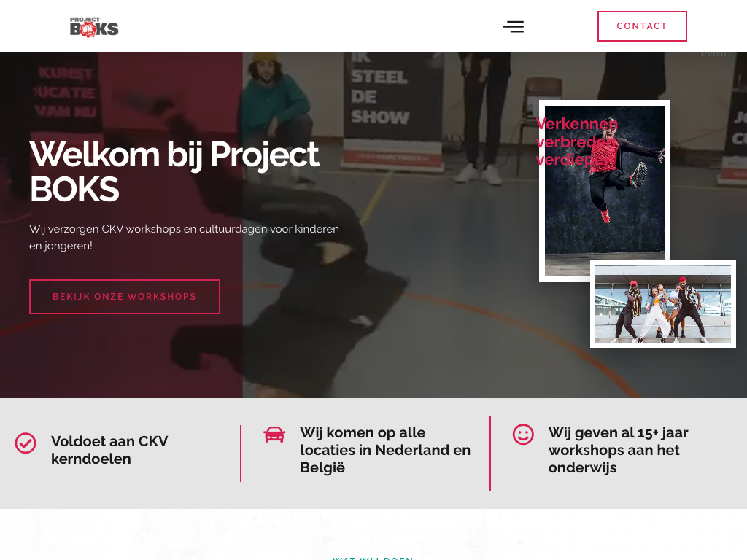The image size is (747, 560).
Task: Click the WAT WIJ DOEN section label
Action: [373, 558]
